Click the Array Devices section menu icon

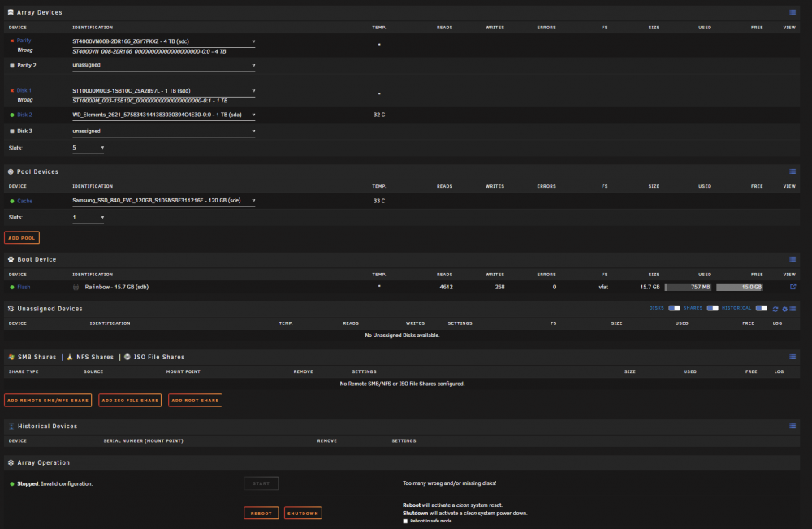tap(793, 12)
